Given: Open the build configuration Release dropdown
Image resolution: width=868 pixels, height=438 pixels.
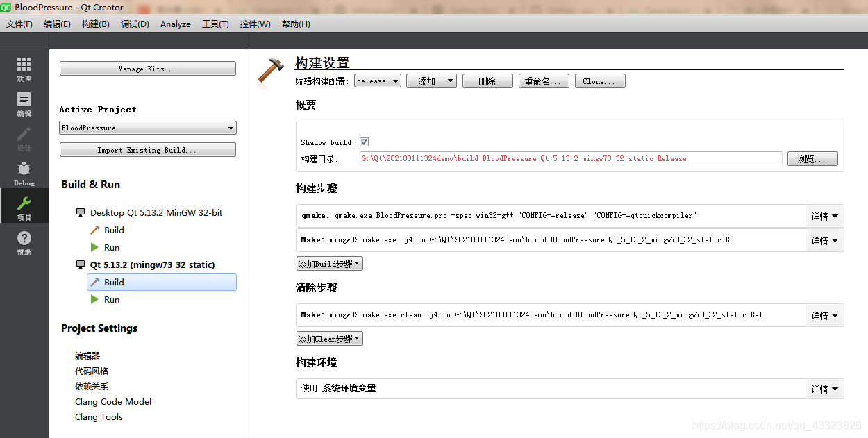Looking at the screenshot, I should tap(378, 81).
